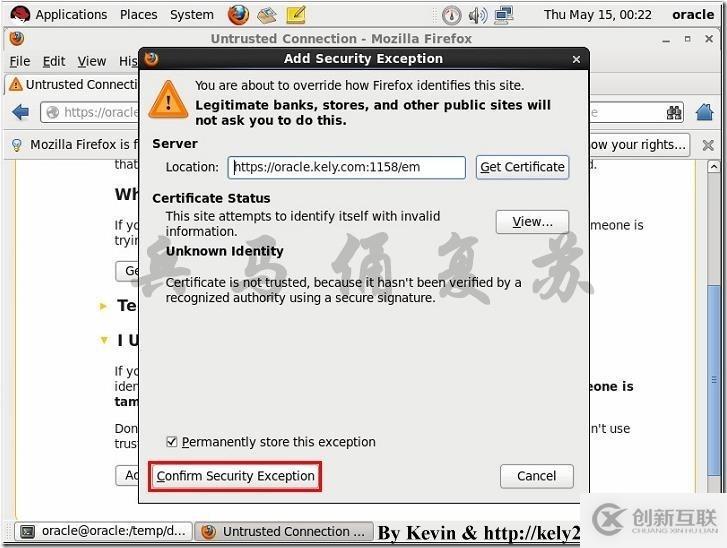Image resolution: width=727 pixels, height=548 pixels.
Task: Collapse the I Understand the Risks triangle
Action: (104, 340)
